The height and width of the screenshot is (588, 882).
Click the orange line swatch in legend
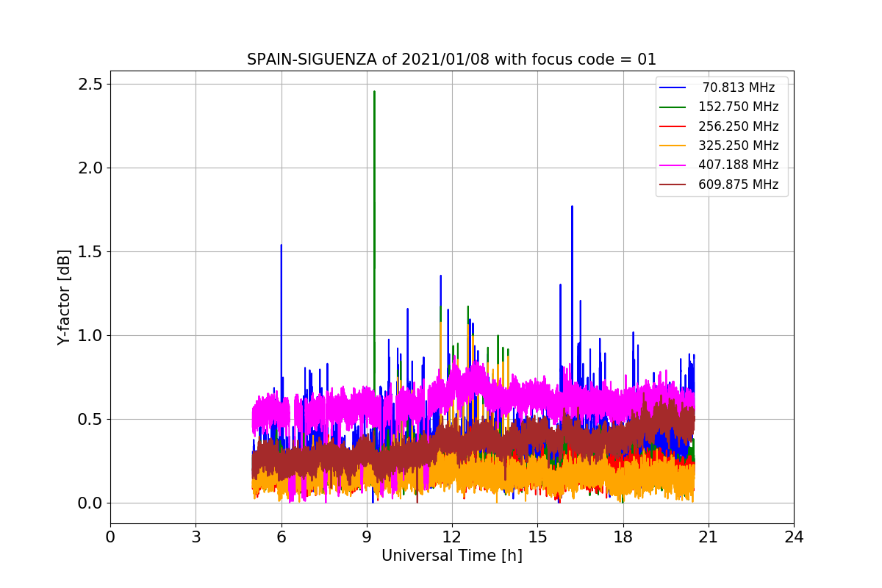[x=673, y=146]
